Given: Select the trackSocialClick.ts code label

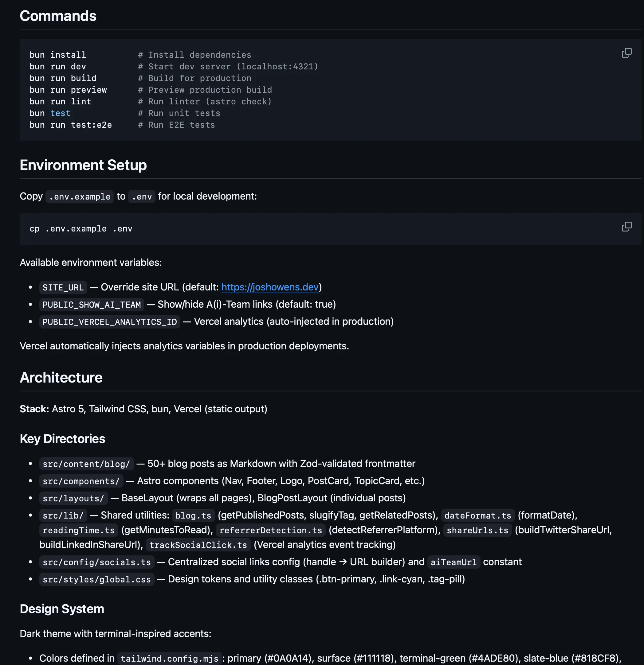Looking at the screenshot, I should 198,545.
